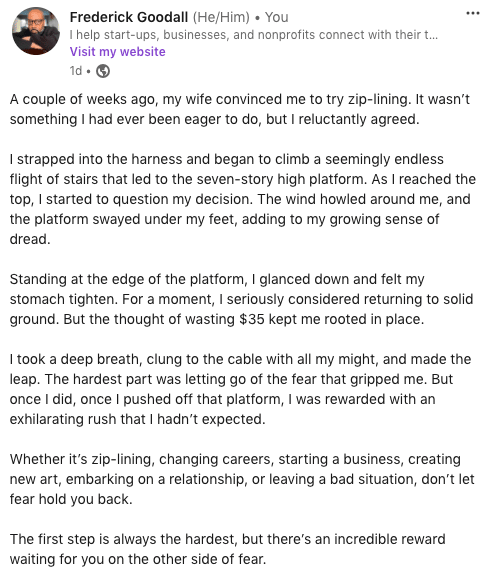496x575 pixels.
Task: Click the paragraph starting "Standing at the edge"
Action: coord(241,299)
